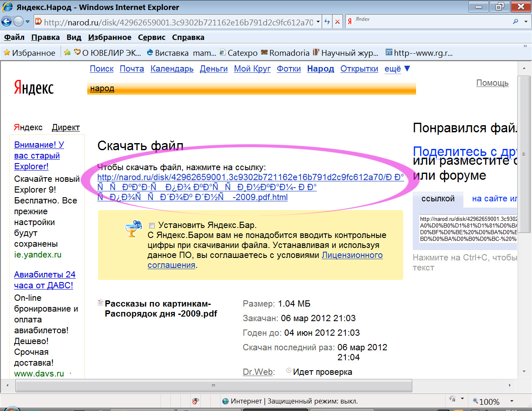Click the Директ link
Screen dimensions: 532x411
[66, 127]
